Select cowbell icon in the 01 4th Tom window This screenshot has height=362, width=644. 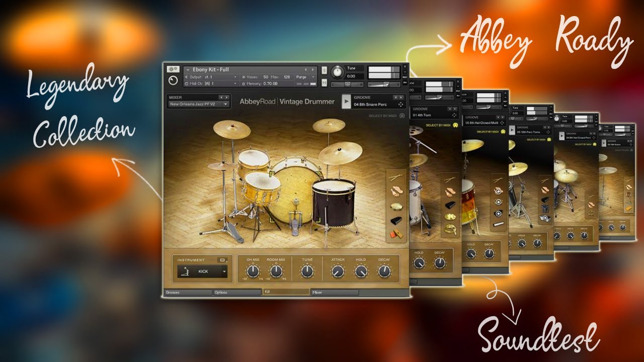point(450,205)
